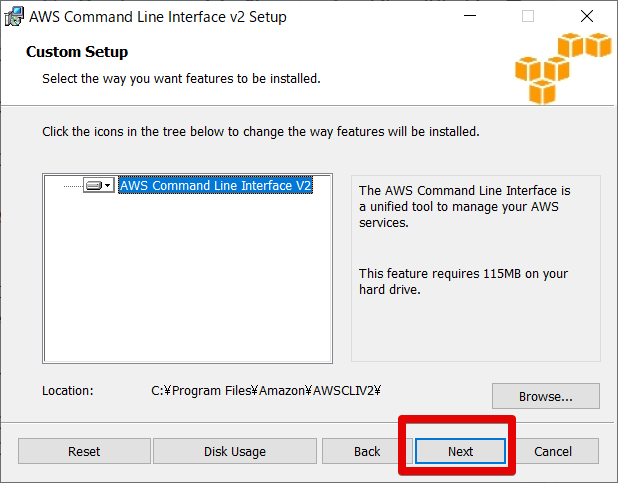Click the AWS Command Line Interface v2 Setup title
Viewport: 618px width, 483px height.
(x=158, y=17)
